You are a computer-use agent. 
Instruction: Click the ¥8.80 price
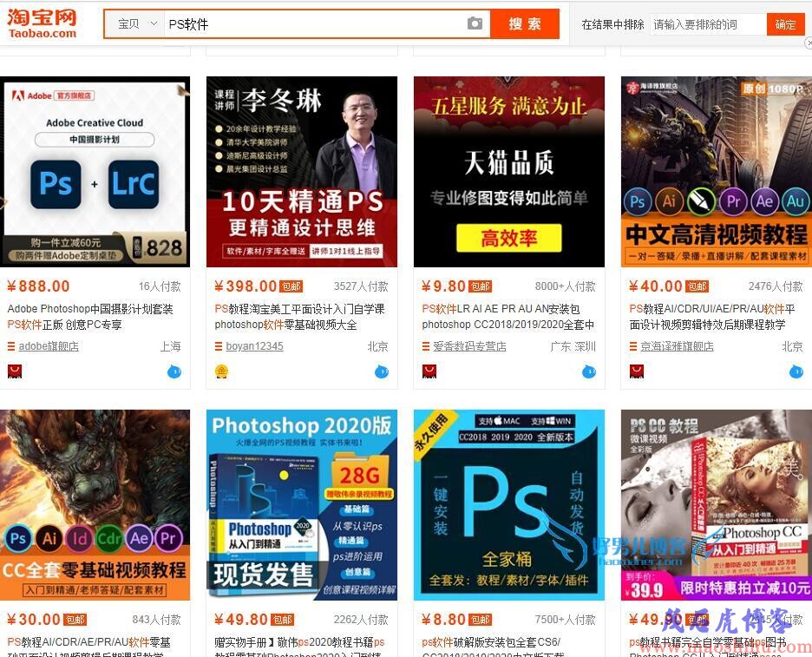[443, 619]
